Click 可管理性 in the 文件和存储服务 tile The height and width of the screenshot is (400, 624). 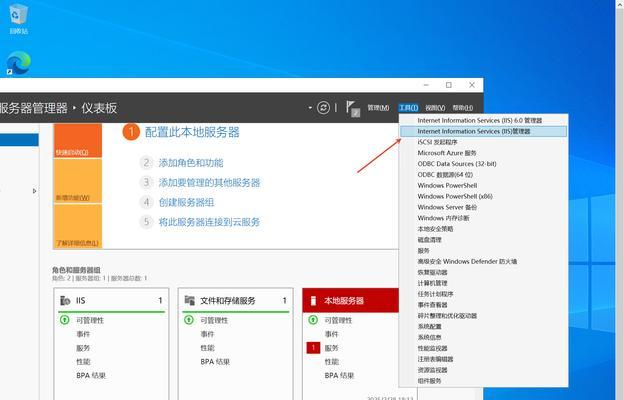click(x=214, y=320)
